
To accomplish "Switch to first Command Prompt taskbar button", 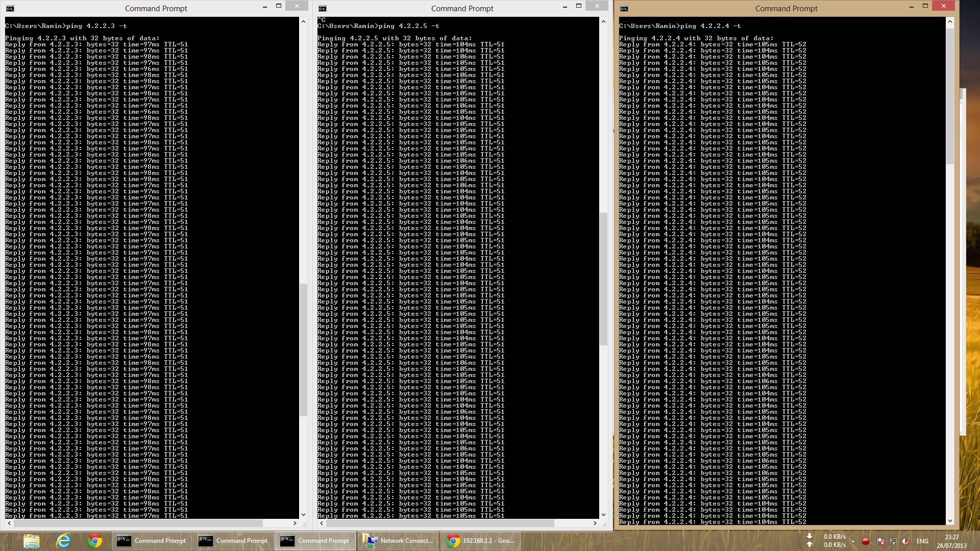I will pyautogui.click(x=152, y=541).
